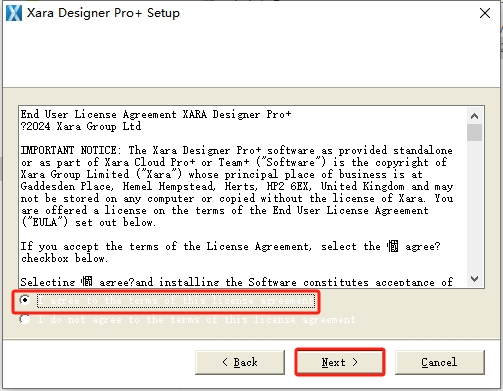This screenshot has width=503, height=391.
Task: Click the 'checkbox below.' line in the license
Action: (64, 258)
